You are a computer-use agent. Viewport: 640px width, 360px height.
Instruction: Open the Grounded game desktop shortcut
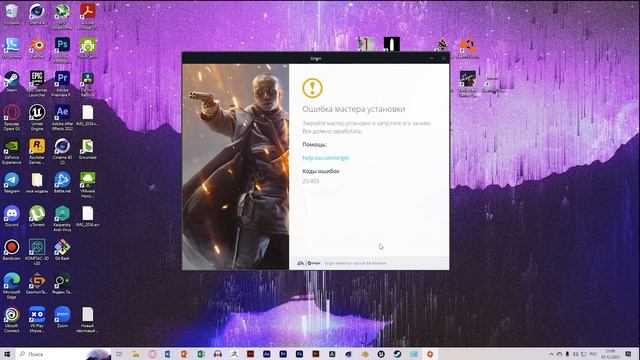click(x=87, y=149)
